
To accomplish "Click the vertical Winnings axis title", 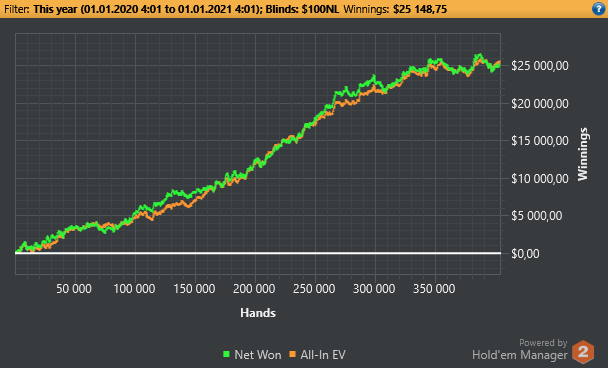I will 583,154.
